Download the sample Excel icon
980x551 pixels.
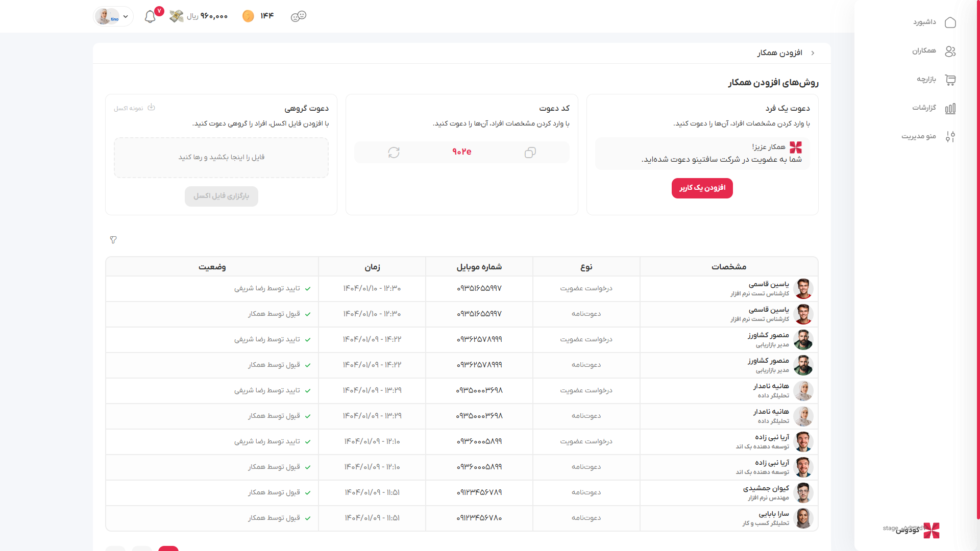[151, 108]
